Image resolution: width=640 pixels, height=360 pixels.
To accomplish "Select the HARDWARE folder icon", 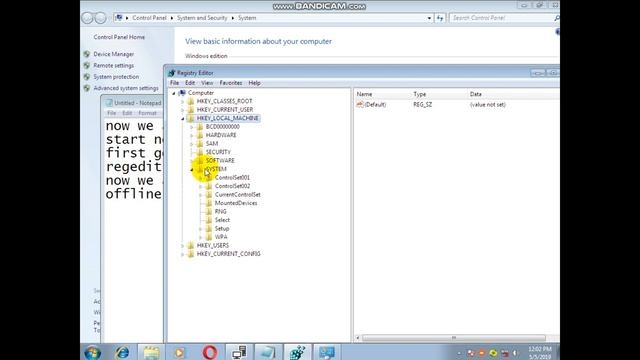I will pos(200,135).
